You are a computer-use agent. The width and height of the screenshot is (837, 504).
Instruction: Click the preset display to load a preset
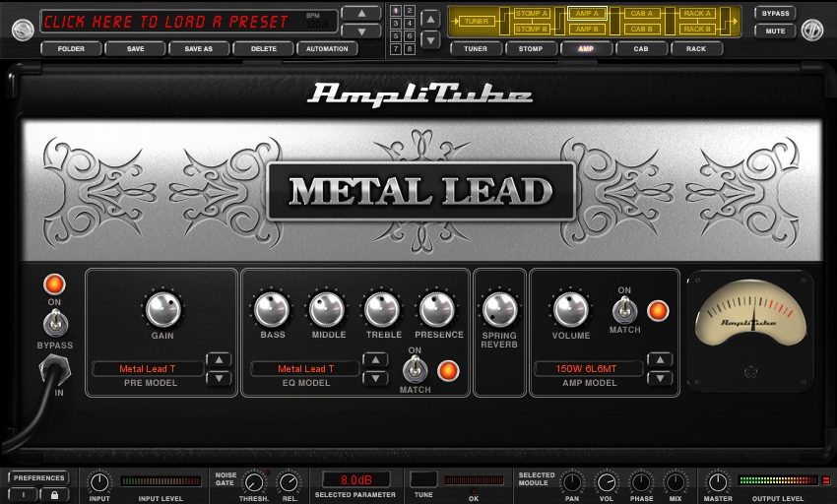tap(188, 22)
